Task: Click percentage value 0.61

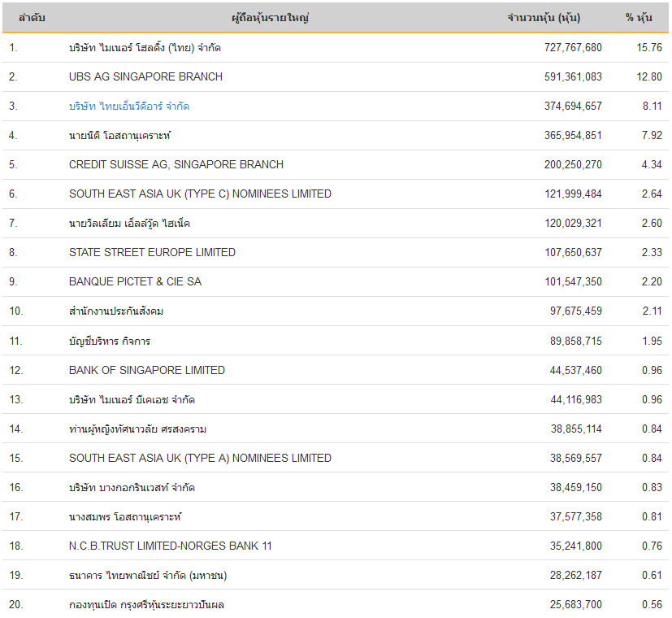Action: (652, 575)
